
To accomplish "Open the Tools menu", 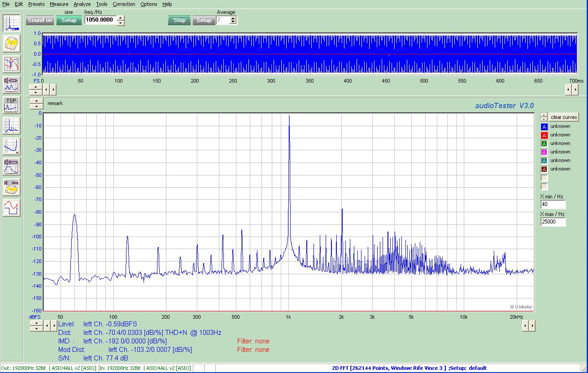I will pos(102,4).
